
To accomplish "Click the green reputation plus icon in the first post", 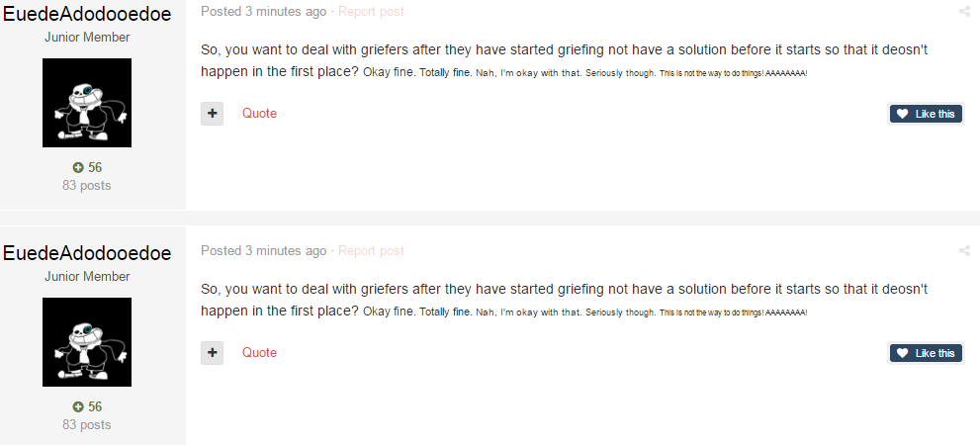I will (78, 168).
